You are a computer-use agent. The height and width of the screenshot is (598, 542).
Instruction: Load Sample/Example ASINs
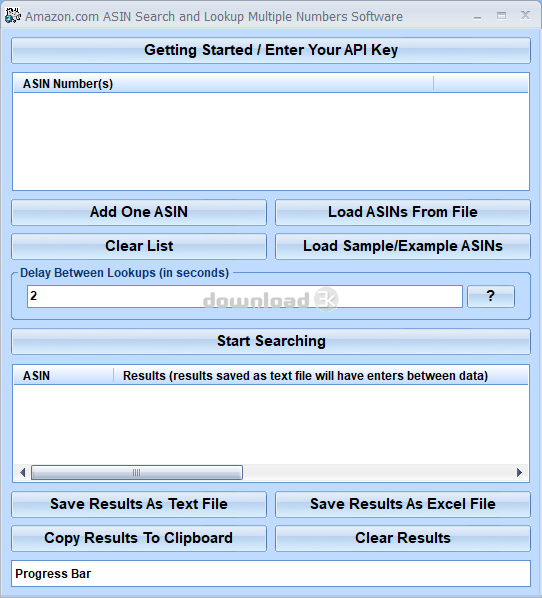click(x=403, y=246)
